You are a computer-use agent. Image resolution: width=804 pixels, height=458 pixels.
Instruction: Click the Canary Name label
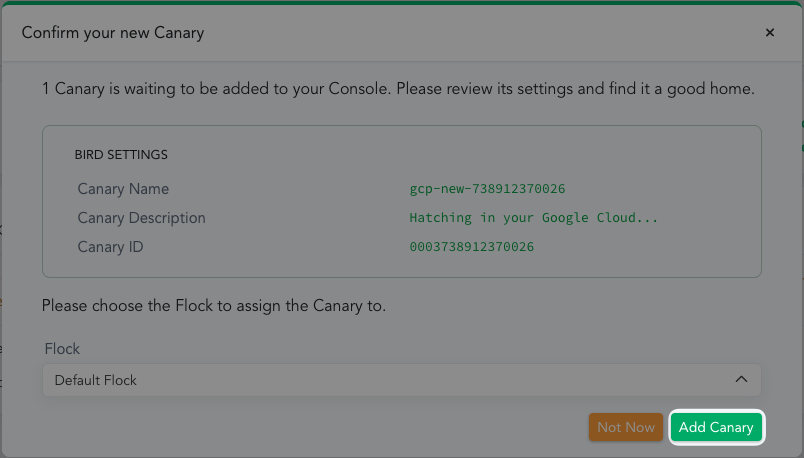(123, 189)
